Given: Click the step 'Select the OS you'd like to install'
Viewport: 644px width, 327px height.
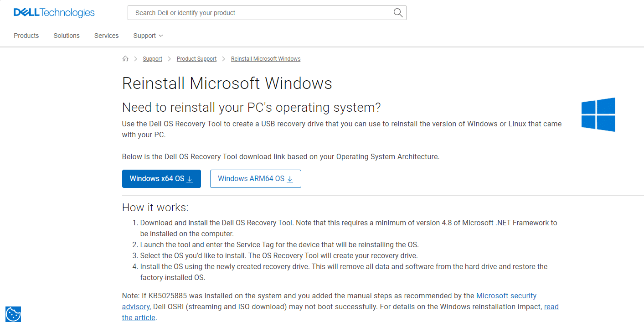Looking at the screenshot, I should (x=279, y=255).
